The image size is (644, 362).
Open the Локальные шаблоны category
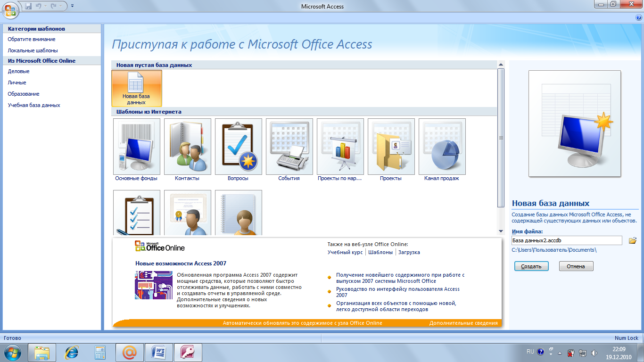click(33, 50)
